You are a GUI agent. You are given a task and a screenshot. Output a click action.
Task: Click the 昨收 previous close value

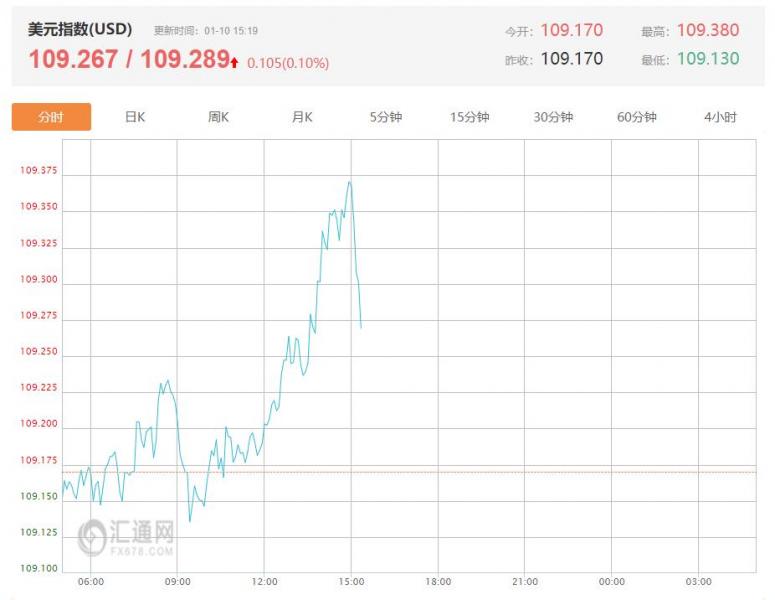pos(572,59)
